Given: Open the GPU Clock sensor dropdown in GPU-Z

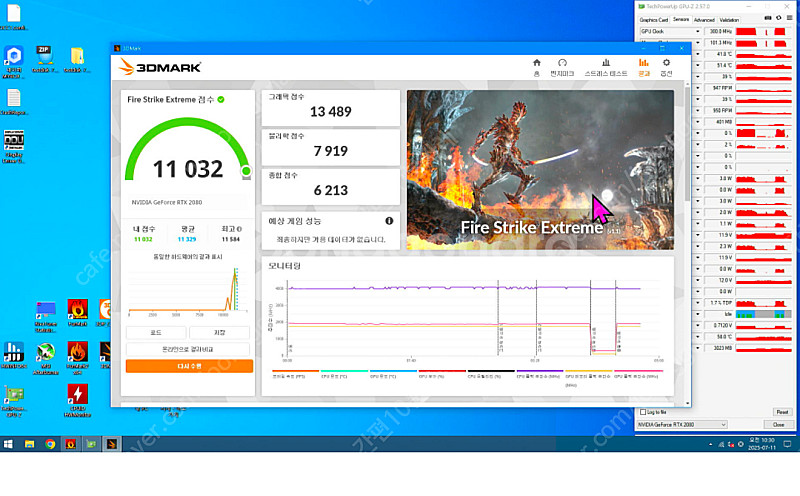Looking at the screenshot, I should (697, 32).
